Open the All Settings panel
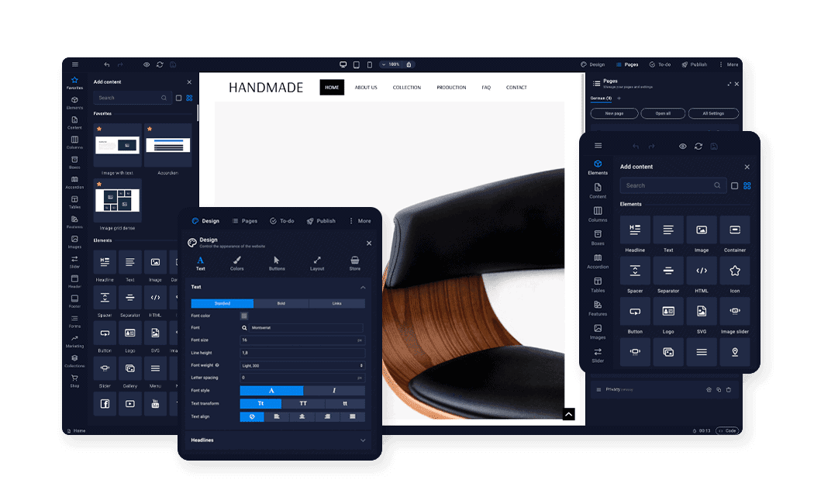Image resolution: width=814 pixels, height=504 pixels. [713, 113]
